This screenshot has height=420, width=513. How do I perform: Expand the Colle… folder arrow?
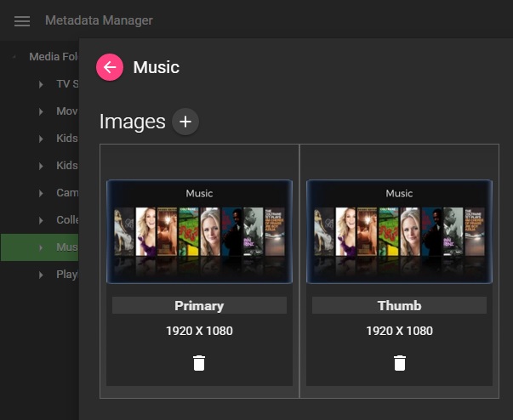tap(41, 220)
